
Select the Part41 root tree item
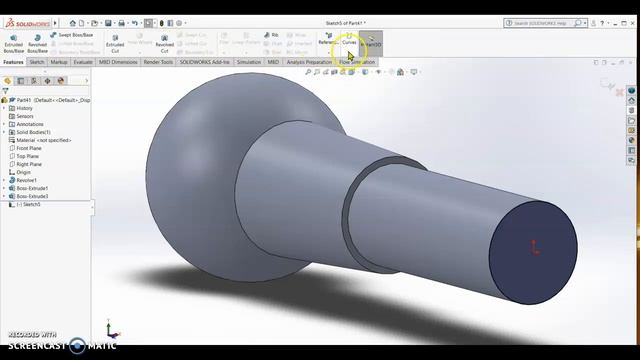click(46, 100)
